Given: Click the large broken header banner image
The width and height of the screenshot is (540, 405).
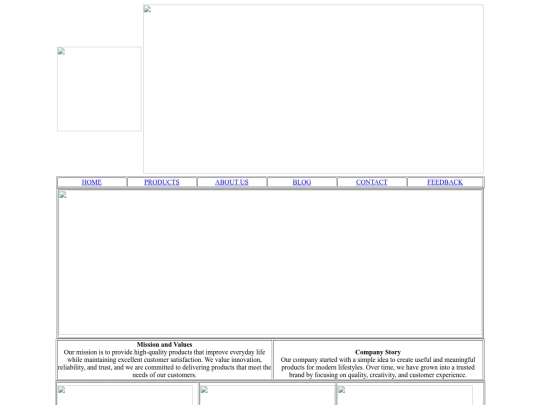Looking at the screenshot, I should 313,89.
